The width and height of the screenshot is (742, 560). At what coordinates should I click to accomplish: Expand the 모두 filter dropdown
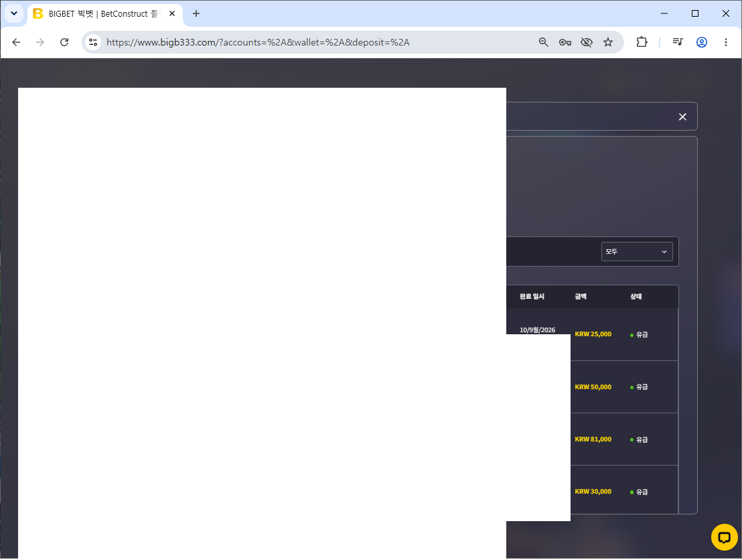(636, 252)
